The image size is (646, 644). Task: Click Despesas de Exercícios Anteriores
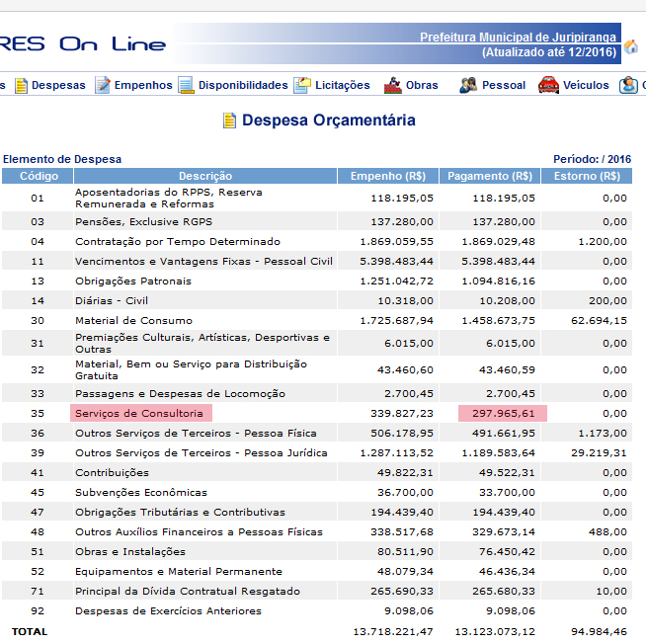pyautogui.click(x=169, y=611)
